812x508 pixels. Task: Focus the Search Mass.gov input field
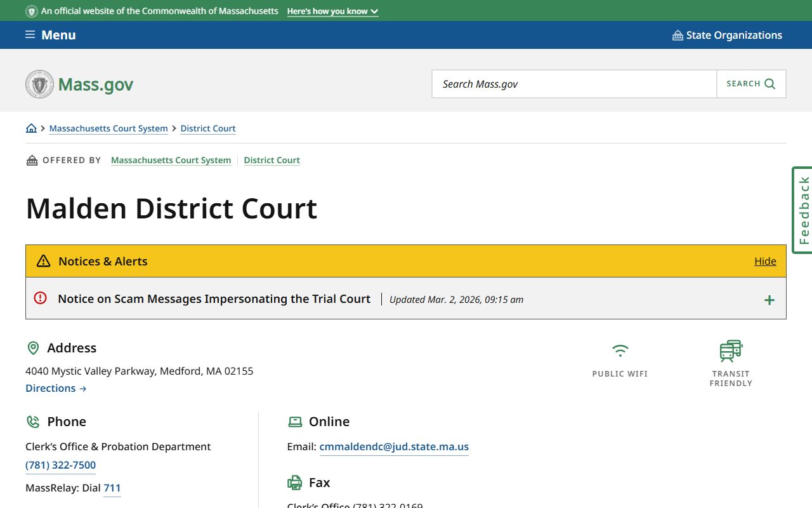574,84
